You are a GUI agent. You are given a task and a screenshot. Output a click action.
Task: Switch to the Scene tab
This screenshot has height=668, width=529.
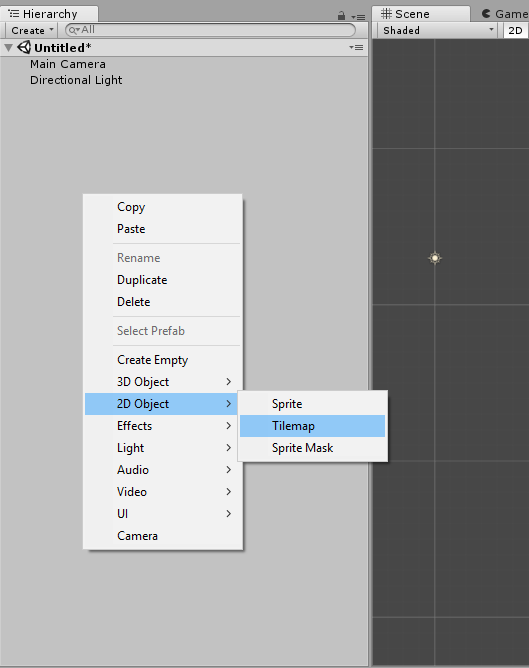point(420,14)
